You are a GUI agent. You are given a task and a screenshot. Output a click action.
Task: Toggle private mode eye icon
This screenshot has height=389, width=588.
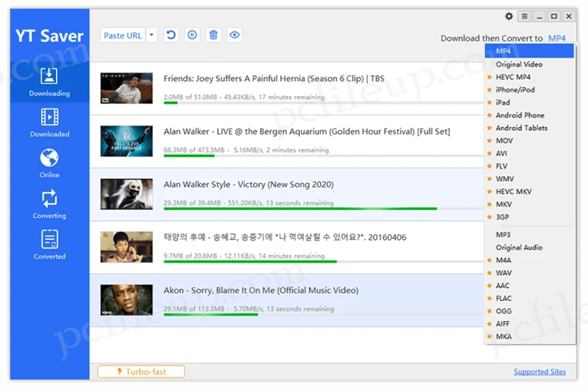pos(234,36)
